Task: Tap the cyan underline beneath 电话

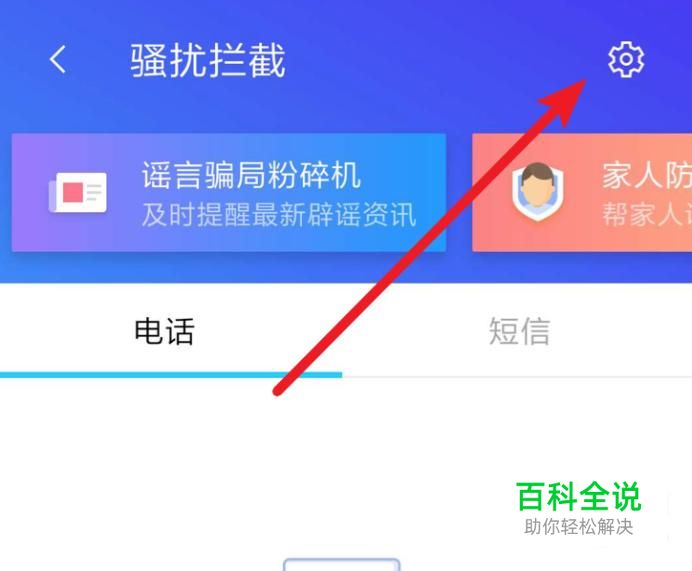Action: 171,375
